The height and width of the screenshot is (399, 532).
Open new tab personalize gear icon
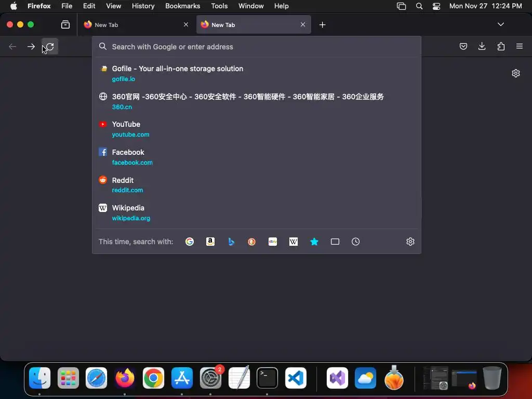click(516, 73)
